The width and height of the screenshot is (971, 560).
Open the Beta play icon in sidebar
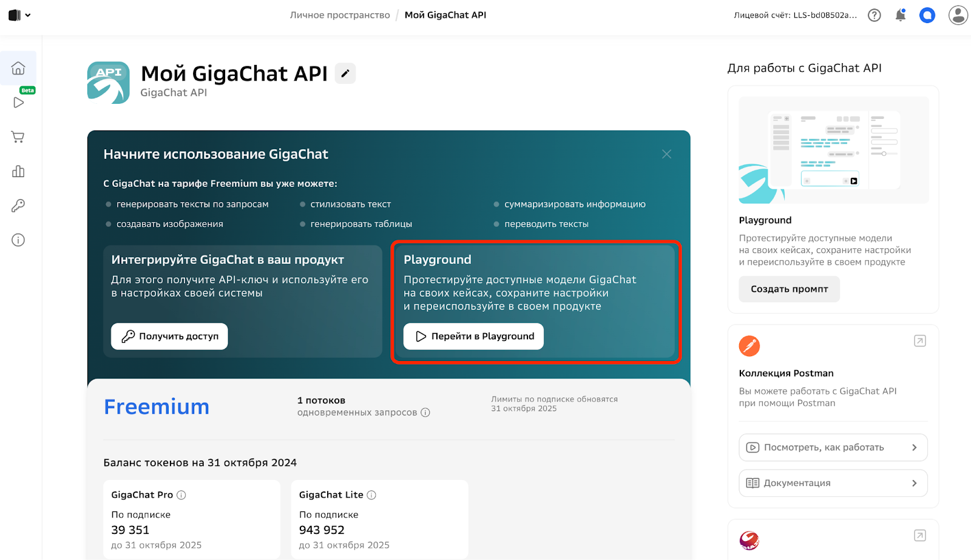(x=18, y=102)
